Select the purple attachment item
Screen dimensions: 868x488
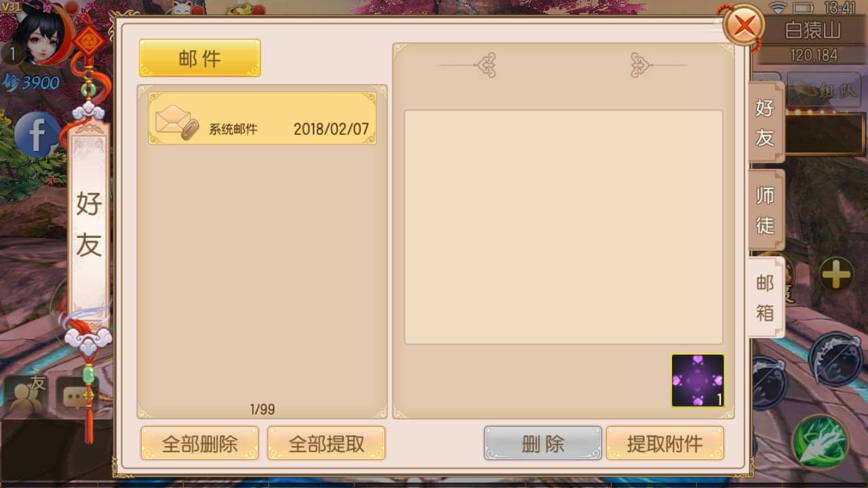698,380
